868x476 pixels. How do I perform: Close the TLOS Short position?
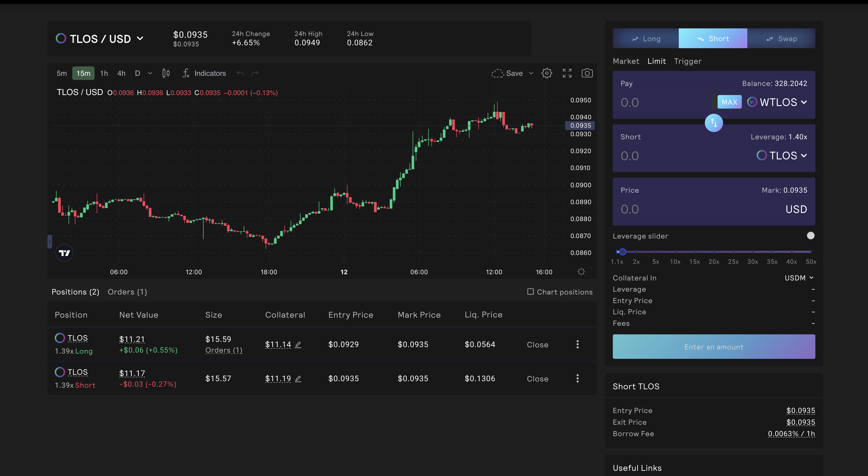(x=537, y=379)
